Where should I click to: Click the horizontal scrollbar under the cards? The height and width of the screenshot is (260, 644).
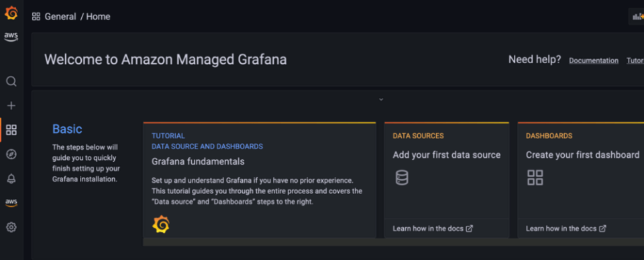click(x=394, y=242)
